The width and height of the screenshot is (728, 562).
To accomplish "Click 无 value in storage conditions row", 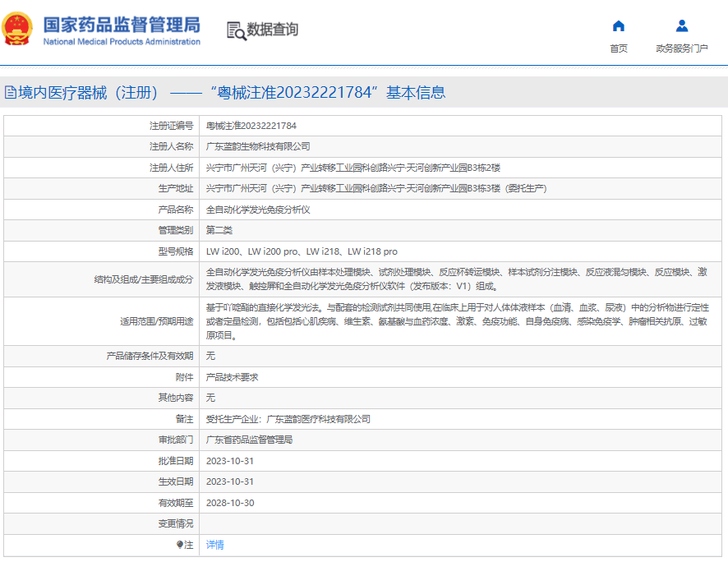I will [210, 356].
